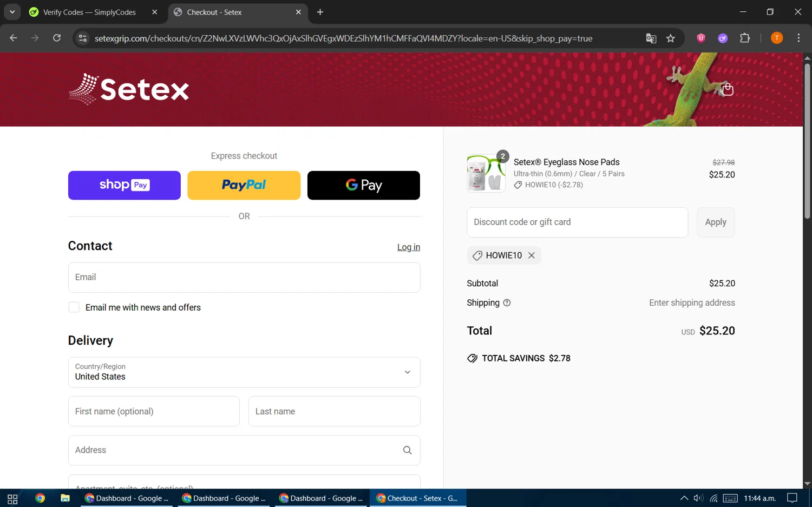Image resolution: width=812 pixels, height=507 pixels.
Task: Click the First name (optional) field
Action: click(154, 411)
